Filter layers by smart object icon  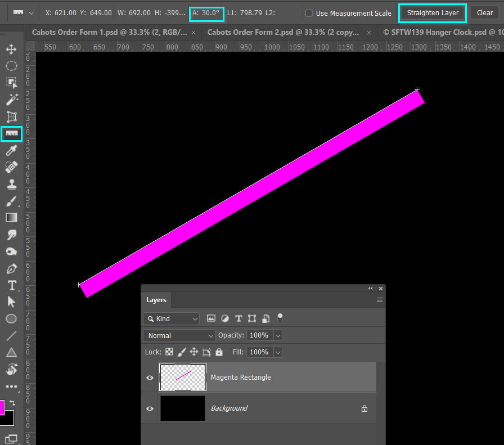[265, 318]
